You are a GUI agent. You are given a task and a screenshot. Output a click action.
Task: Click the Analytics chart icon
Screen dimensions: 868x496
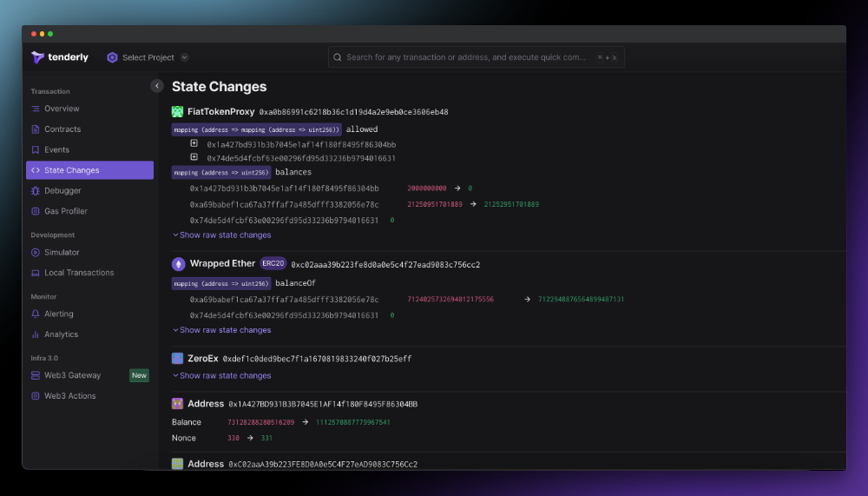pos(36,334)
